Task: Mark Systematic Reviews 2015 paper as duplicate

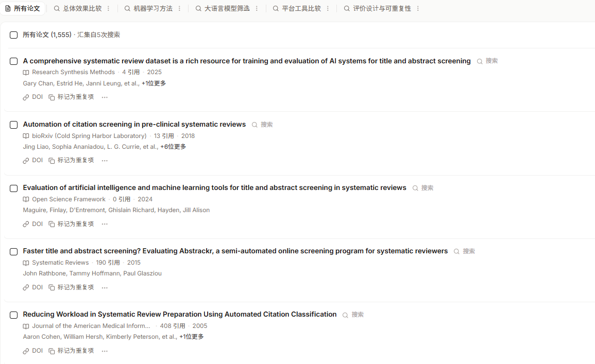Action: point(71,287)
